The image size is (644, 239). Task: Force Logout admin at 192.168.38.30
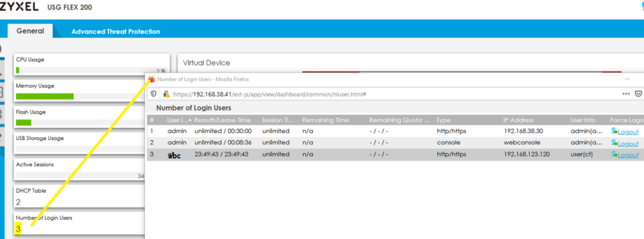tap(629, 132)
